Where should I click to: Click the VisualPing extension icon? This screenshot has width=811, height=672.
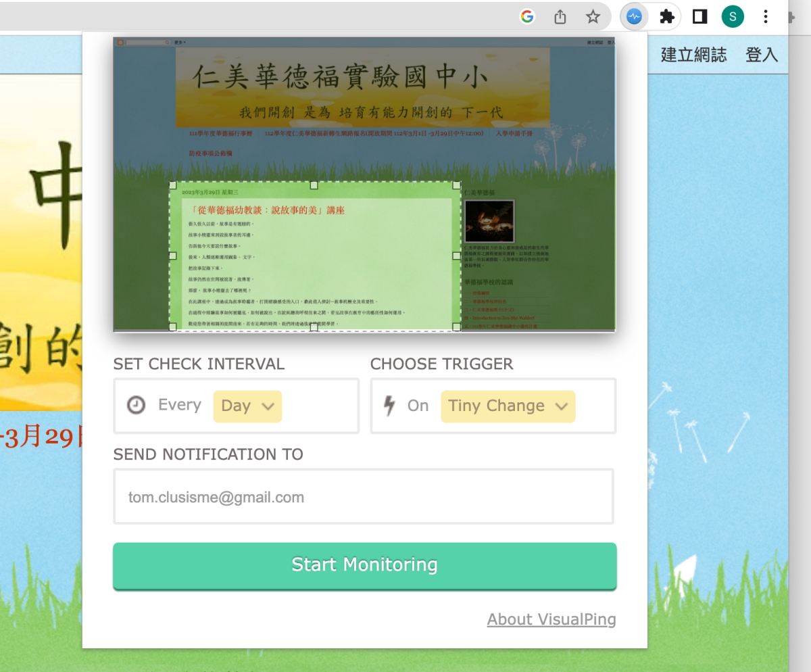(x=634, y=17)
